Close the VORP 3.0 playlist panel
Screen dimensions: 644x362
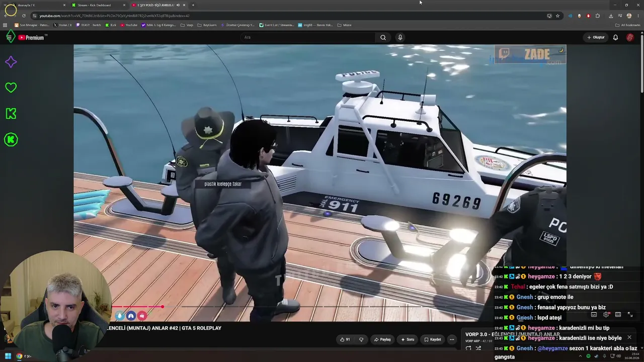pos(629,337)
